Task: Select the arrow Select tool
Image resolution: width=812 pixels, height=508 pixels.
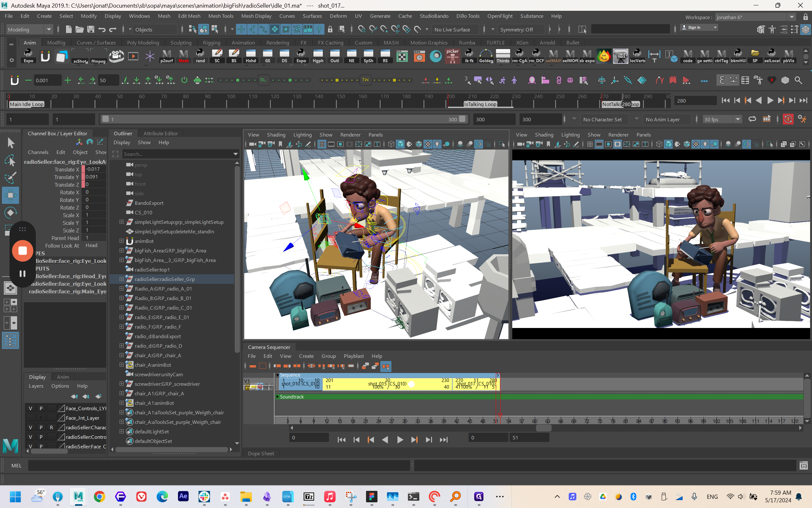Action: coord(10,143)
